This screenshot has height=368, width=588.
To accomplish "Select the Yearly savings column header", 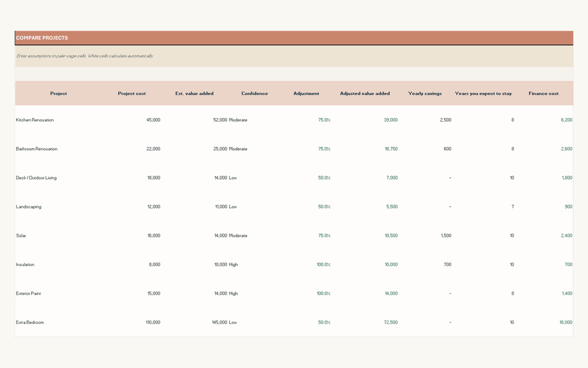I will point(425,93).
